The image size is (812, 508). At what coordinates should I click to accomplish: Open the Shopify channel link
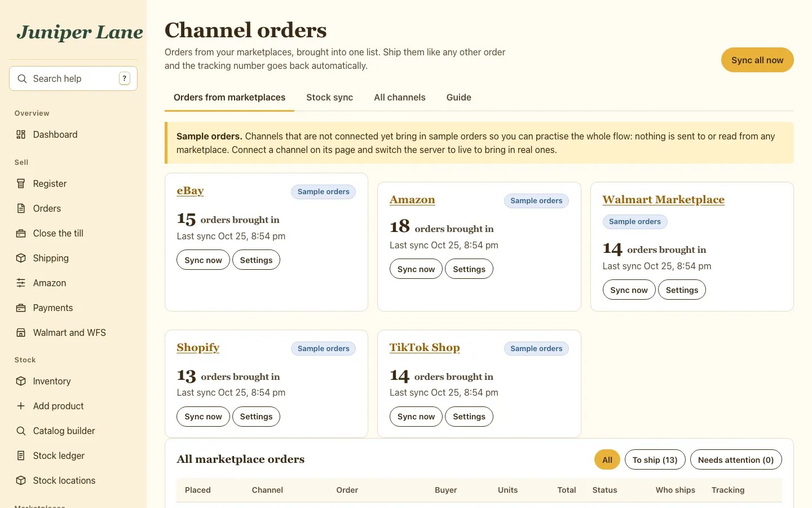pos(198,348)
